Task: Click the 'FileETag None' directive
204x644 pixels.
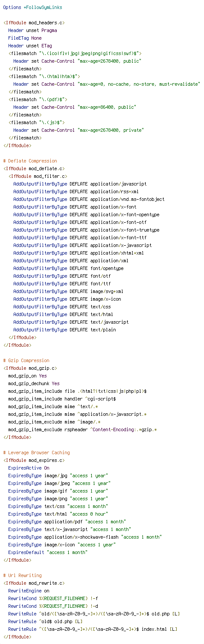Action: (25, 38)
